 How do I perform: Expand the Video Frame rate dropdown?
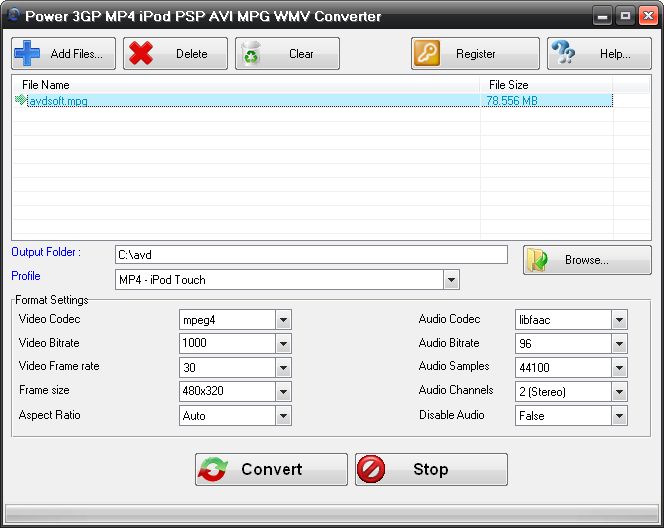pyautogui.click(x=283, y=368)
